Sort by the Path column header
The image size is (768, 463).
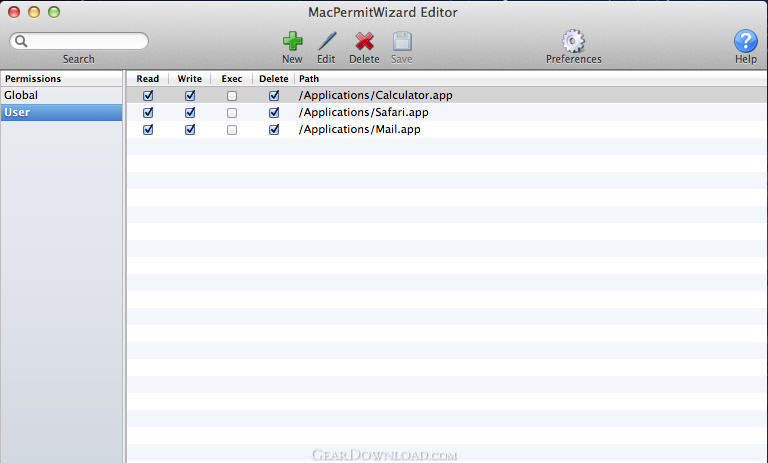coord(531,78)
